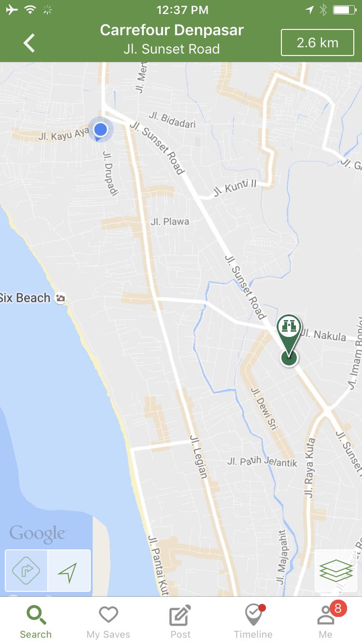Viewport: 362px width, 644px height.
Task: Tap the Jl. Legian road label
Action: point(199,457)
